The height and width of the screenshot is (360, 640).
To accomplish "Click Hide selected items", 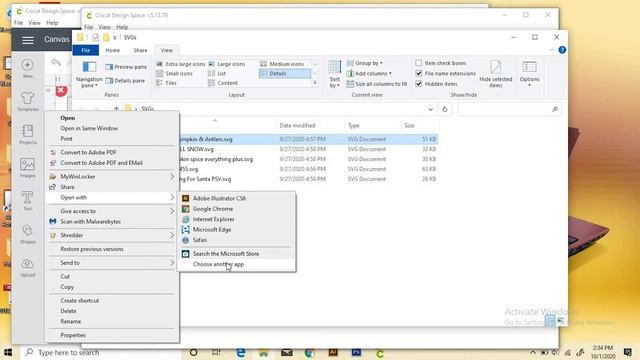I will coord(496,73).
